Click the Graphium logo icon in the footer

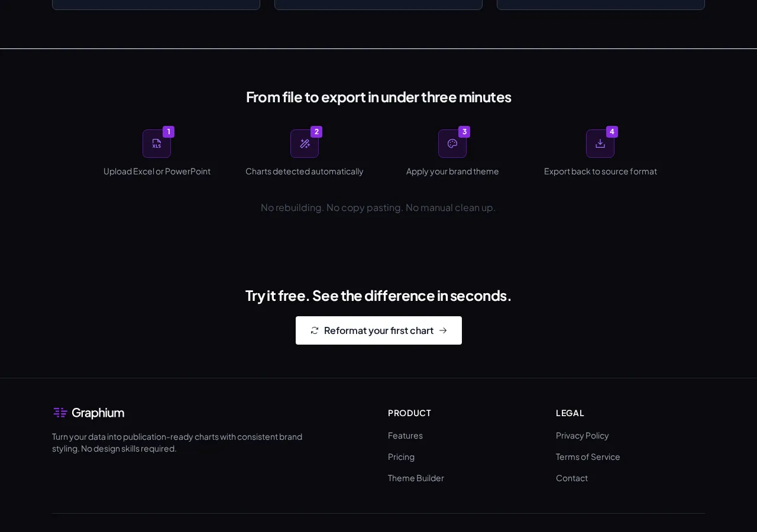[x=60, y=413]
